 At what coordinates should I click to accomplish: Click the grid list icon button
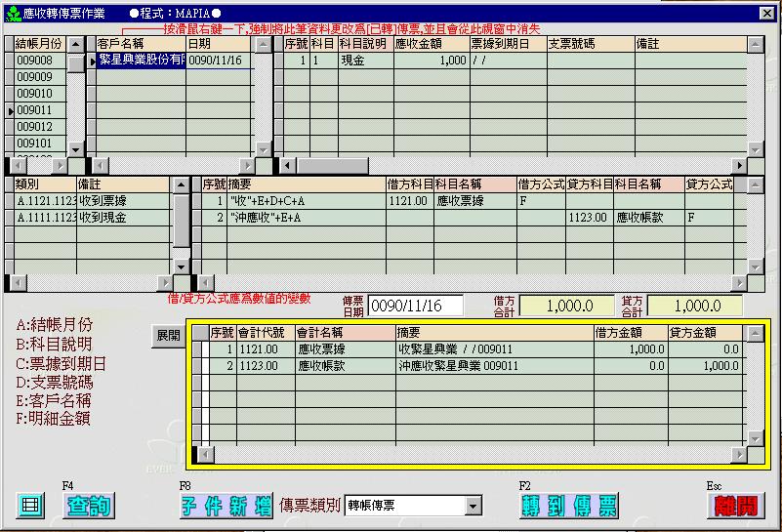coord(31,506)
